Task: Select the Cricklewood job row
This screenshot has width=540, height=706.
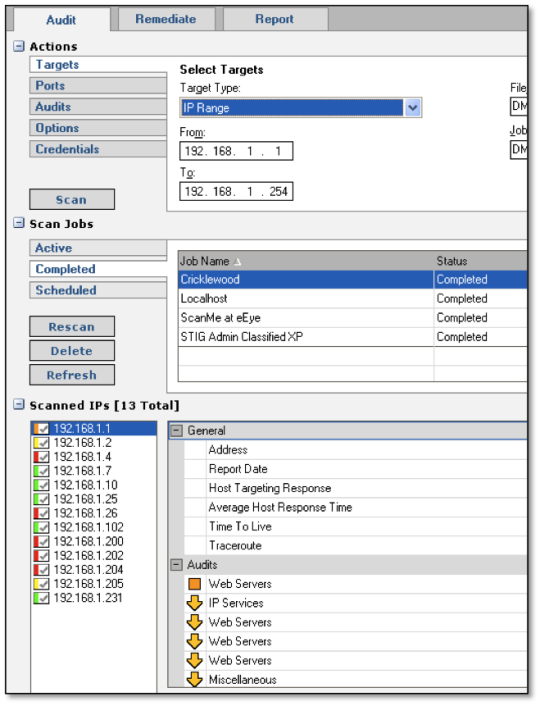Action: (x=353, y=280)
